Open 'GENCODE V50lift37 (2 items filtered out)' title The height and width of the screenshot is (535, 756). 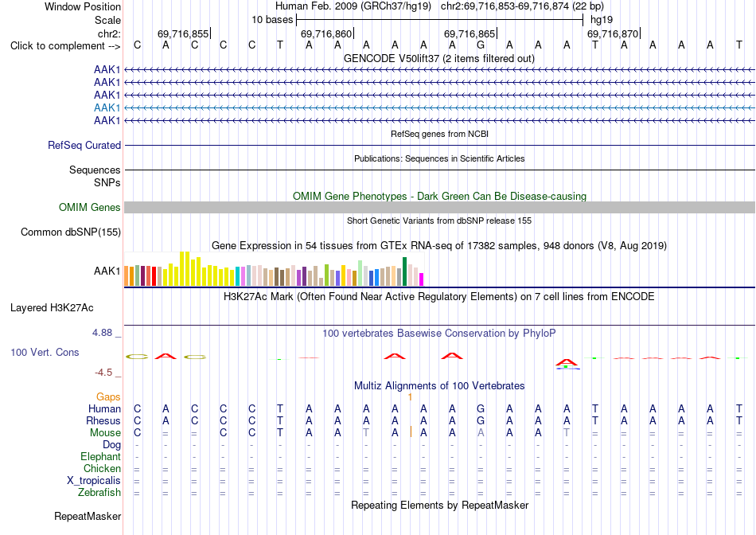click(439, 58)
